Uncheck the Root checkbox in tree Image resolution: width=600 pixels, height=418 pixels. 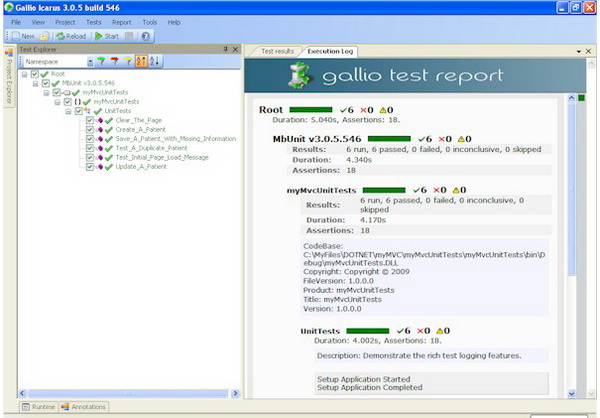(x=35, y=74)
